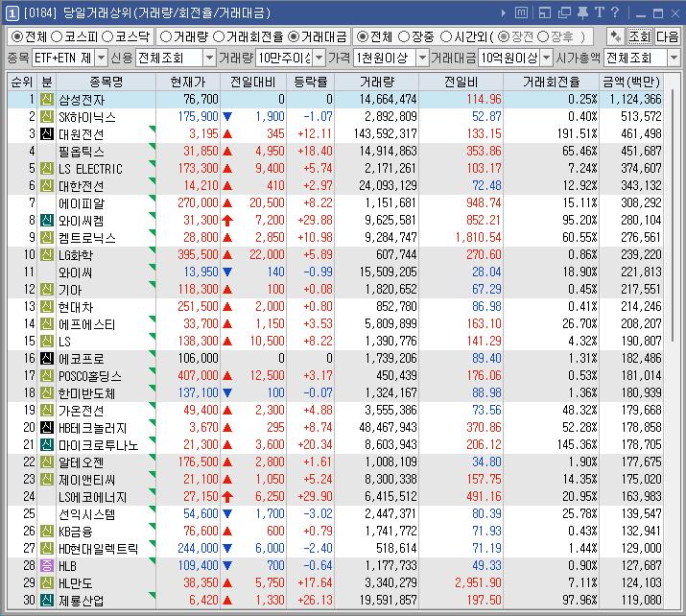686x616 pixels.
Task: Select the 장중 session radio button
Action: (404, 36)
